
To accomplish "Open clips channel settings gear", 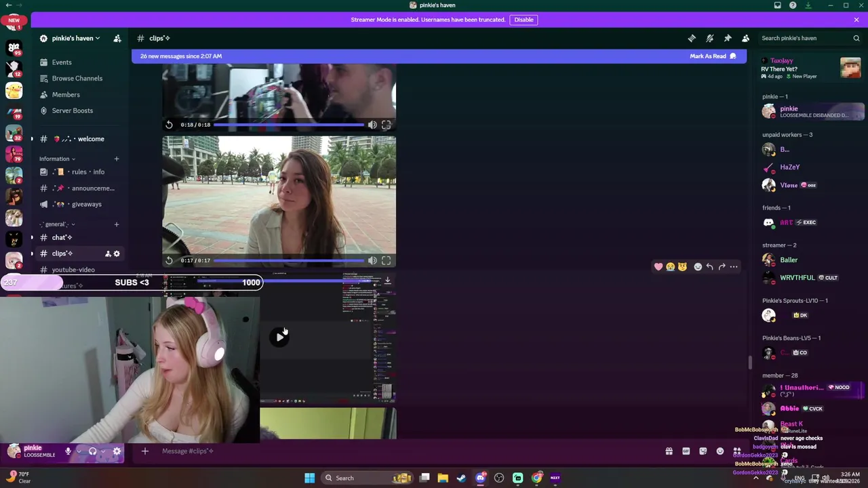I will pos(117,253).
